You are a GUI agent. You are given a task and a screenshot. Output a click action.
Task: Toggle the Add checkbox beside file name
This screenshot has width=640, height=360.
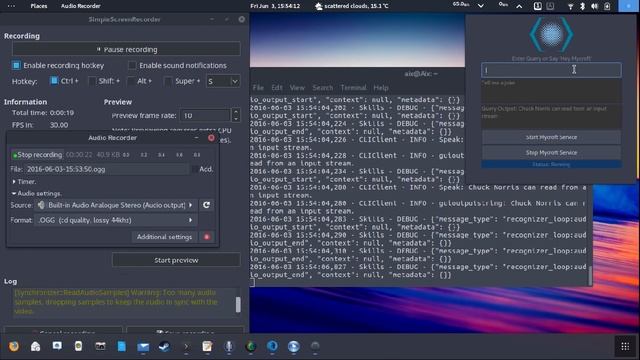coord(195,169)
